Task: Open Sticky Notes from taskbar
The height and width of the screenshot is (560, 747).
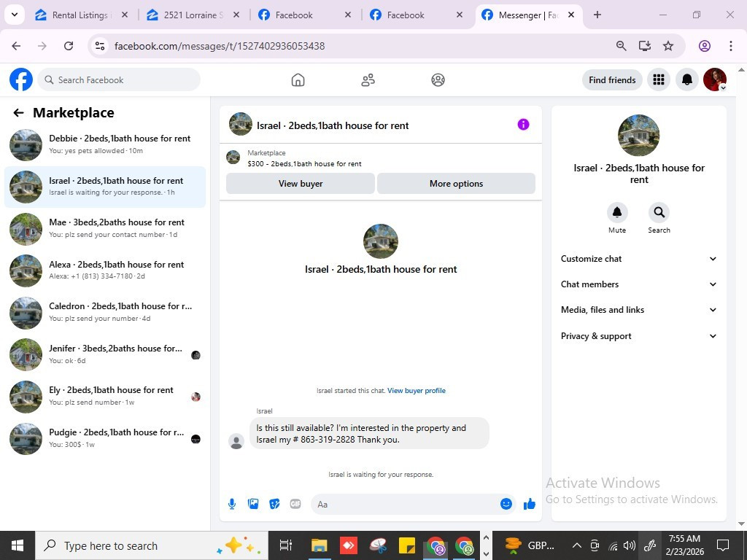Action: click(407, 545)
